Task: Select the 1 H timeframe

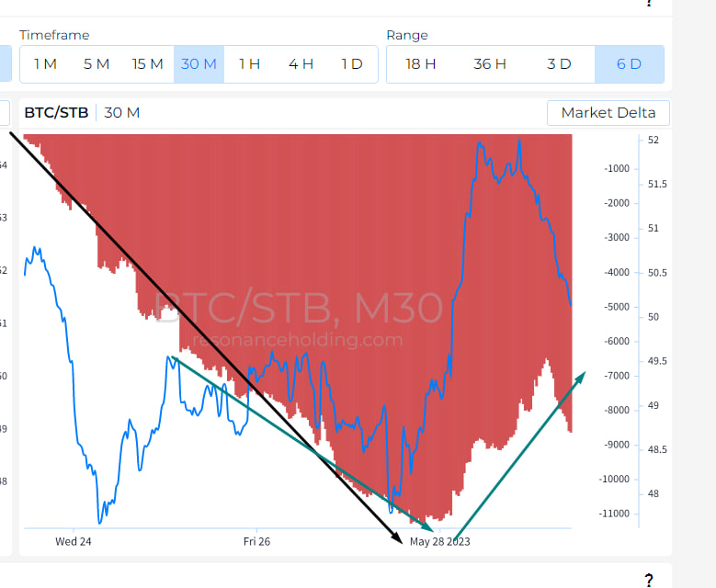Action: pos(250,64)
